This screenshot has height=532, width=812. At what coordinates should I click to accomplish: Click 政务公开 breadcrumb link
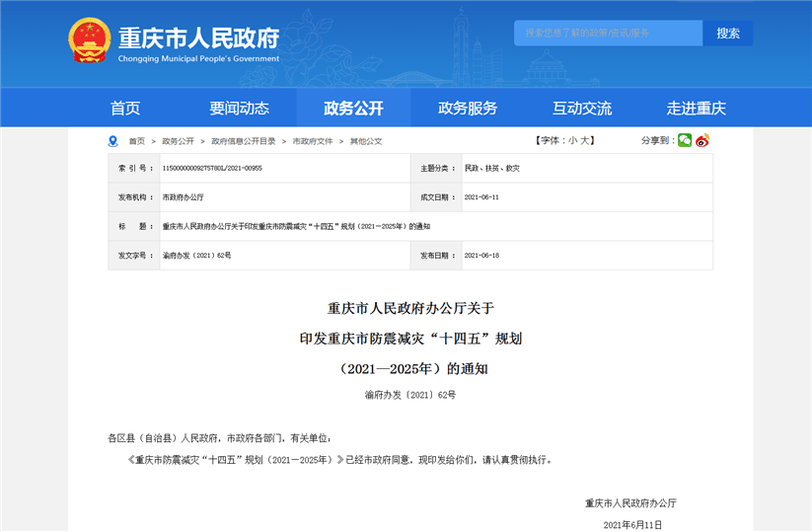pos(178,142)
